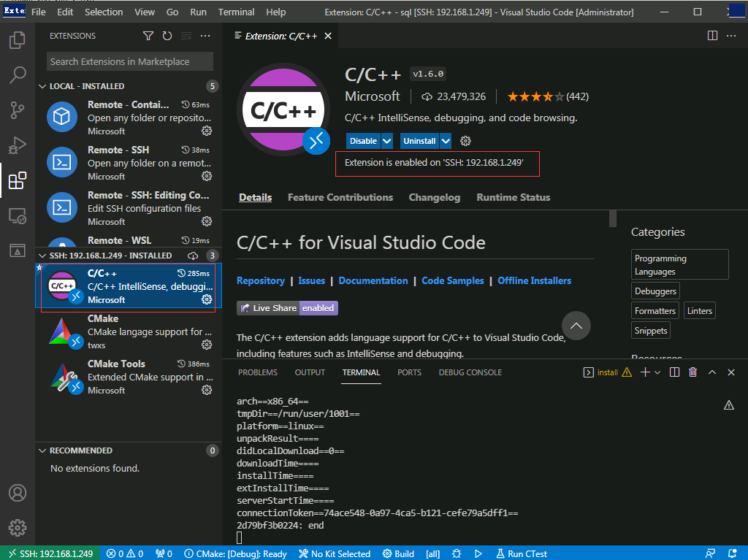Switch to the Changelog tab
748x560 pixels.
pyautogui.click(x=435, y=197)
